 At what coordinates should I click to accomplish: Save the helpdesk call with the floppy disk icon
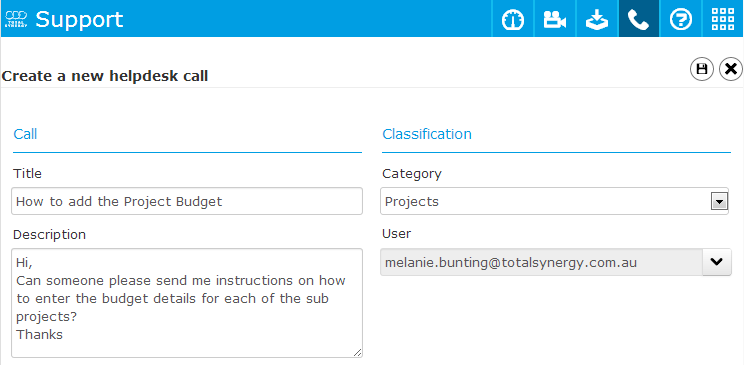pos(702,69)
